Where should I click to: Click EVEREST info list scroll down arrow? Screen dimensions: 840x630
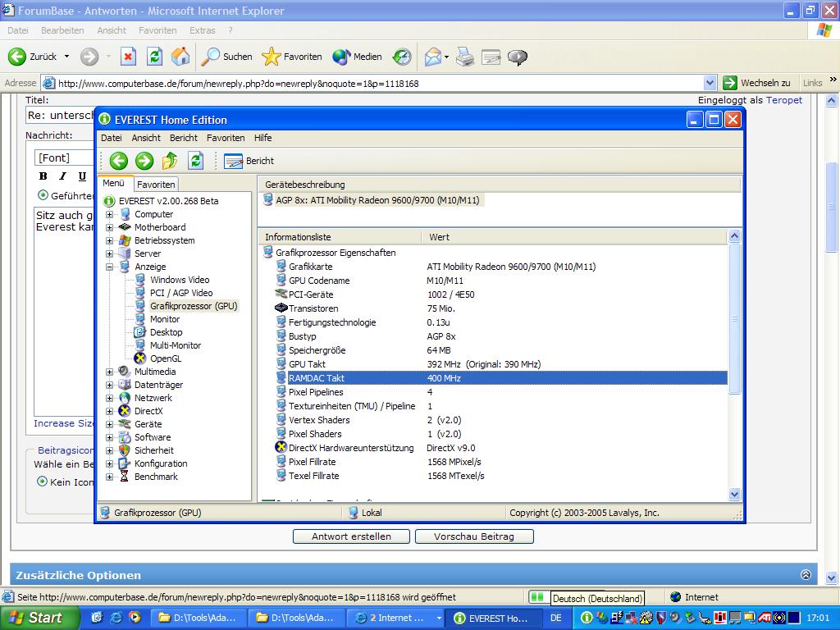click(x=734, y=495)
